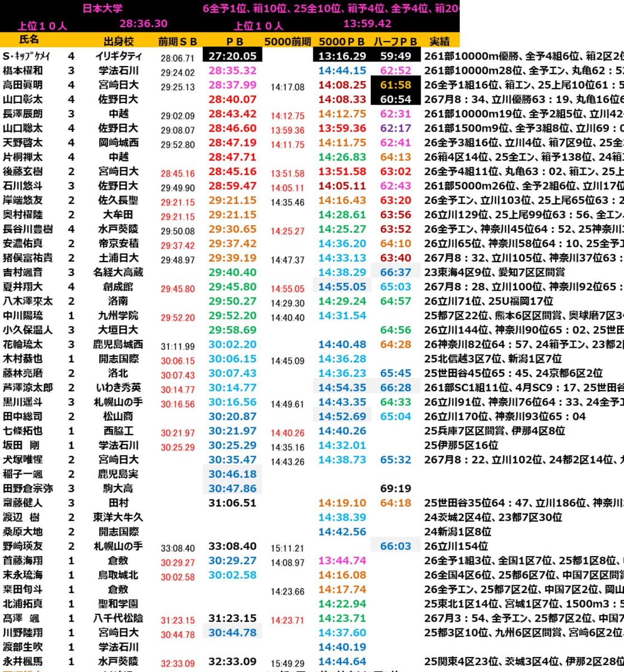624x672 pixels.
Task: Select the 5000前期 cell 14:17.08
Action: click(287, 87)
